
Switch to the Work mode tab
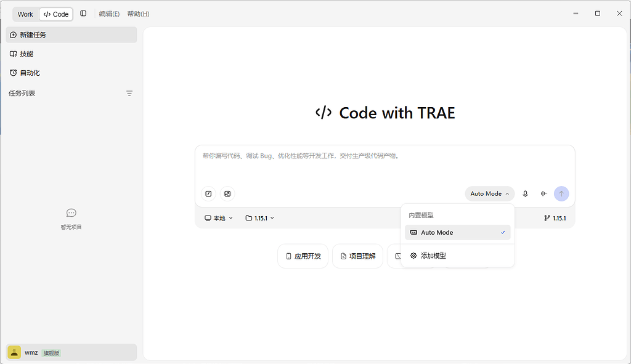click(x=25, y=14)
